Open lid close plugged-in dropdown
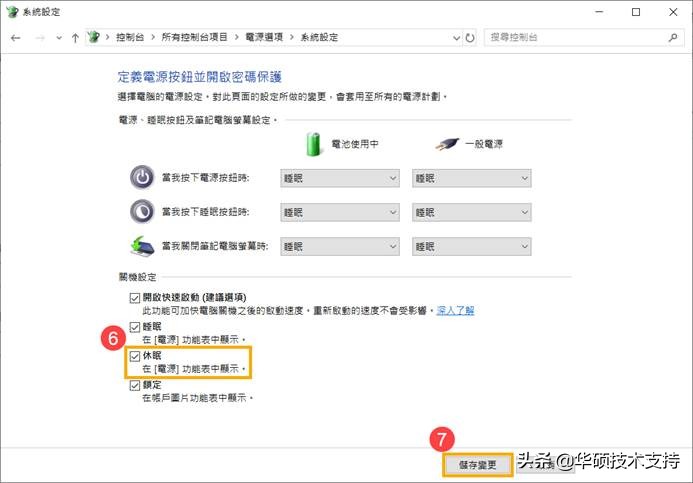Image resolution: width=693 pixels, height=483 pixels. (x=472, y=247)
